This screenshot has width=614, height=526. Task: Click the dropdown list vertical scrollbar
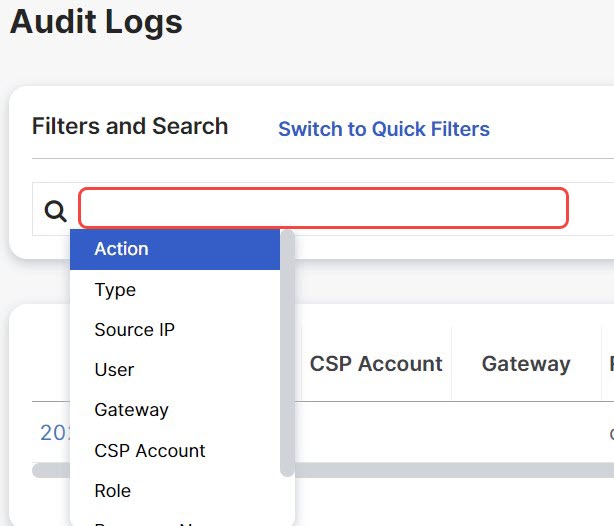click(287, 353)
